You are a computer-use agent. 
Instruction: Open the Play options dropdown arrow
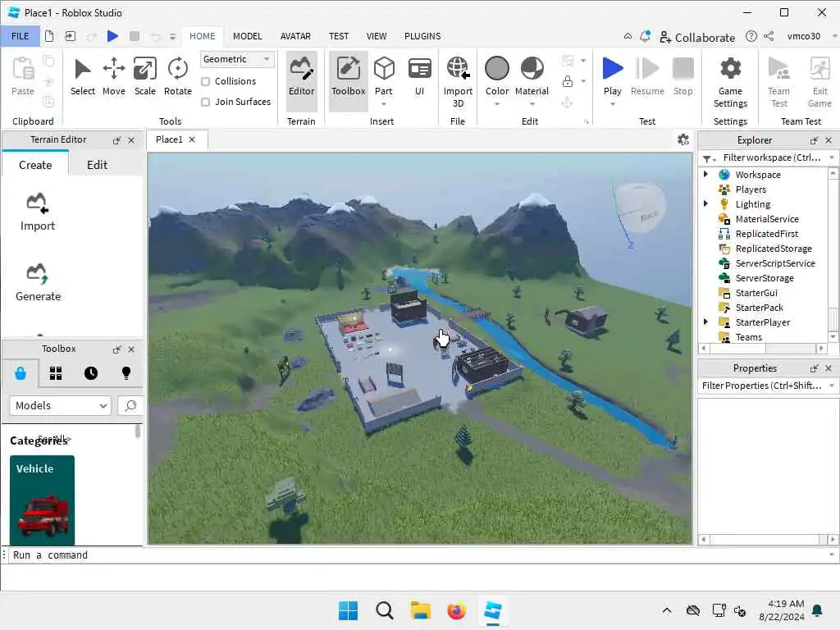tap(612, 104)
